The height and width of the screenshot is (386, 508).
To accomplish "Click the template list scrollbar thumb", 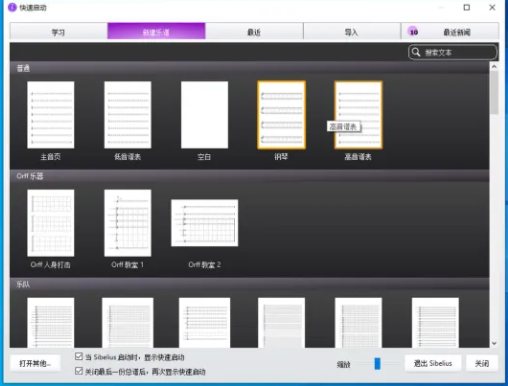I will 494,93.
